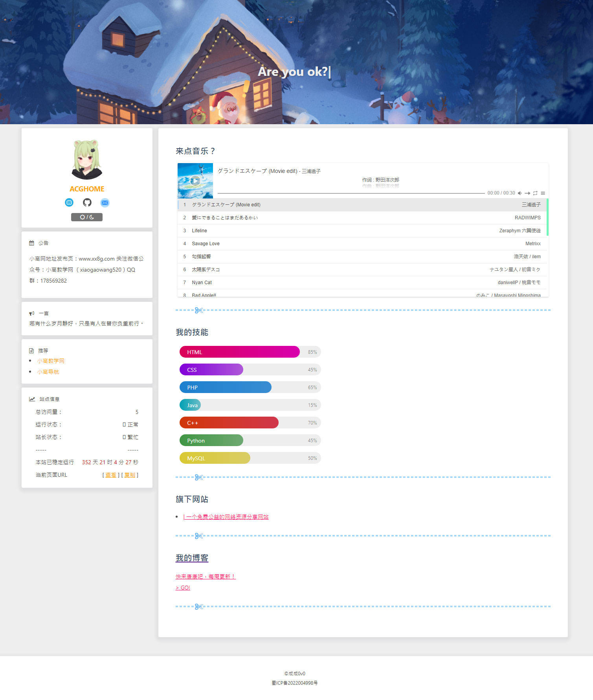Open the 小高导航 recommended link
Viewport: 593px width, 700px height.
coord(48,372)
